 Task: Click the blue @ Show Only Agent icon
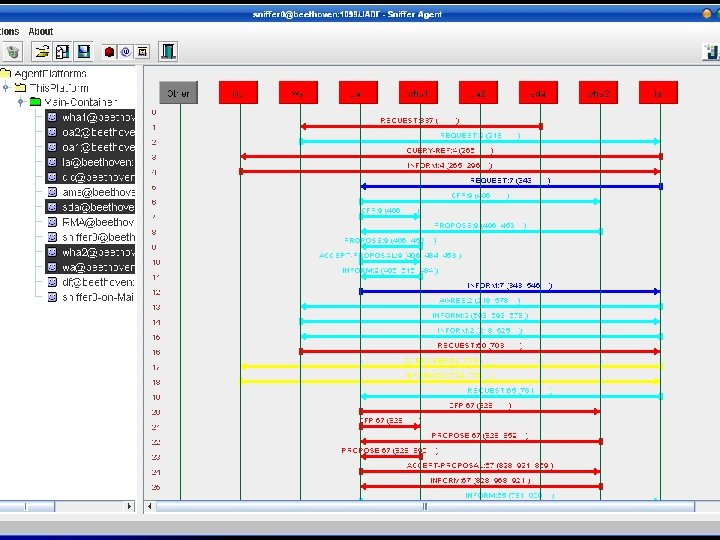126,52
